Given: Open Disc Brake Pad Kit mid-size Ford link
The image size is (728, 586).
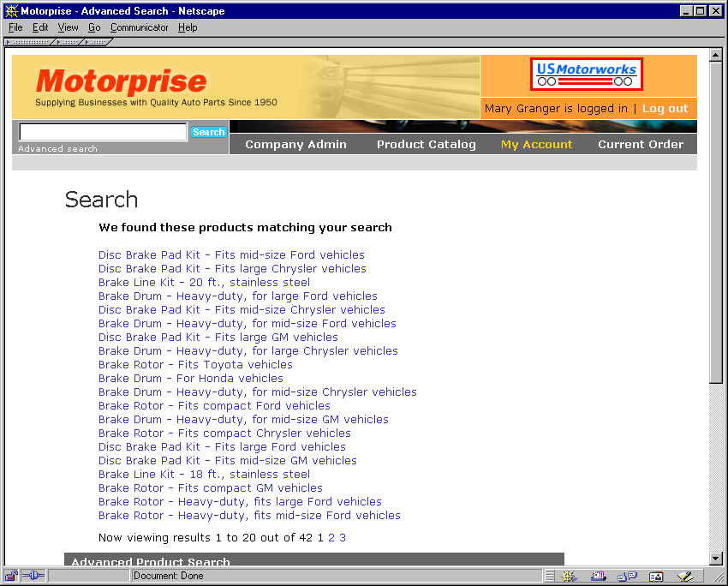Looking at the screenshot, I should (x=231, y=255).
